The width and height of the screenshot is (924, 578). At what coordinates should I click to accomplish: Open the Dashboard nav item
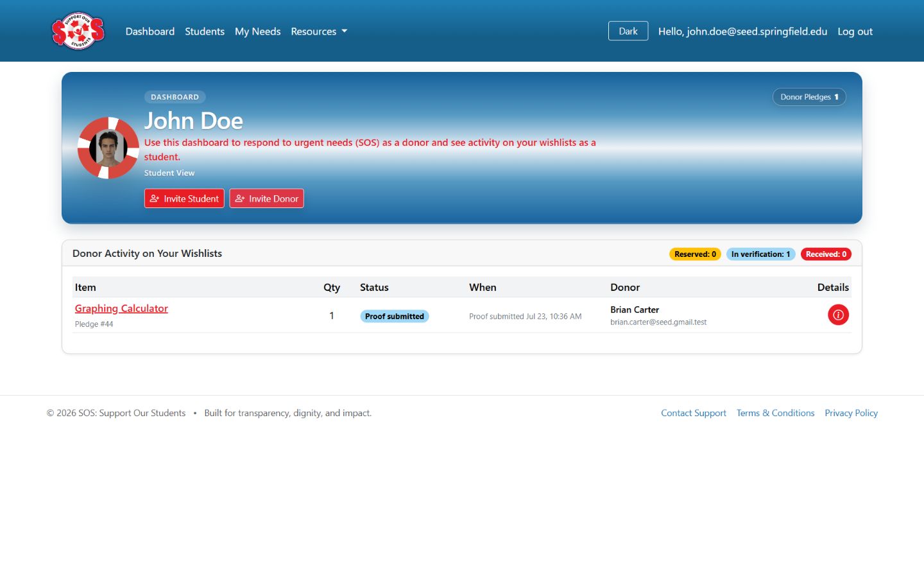click(x=150, y=31)
